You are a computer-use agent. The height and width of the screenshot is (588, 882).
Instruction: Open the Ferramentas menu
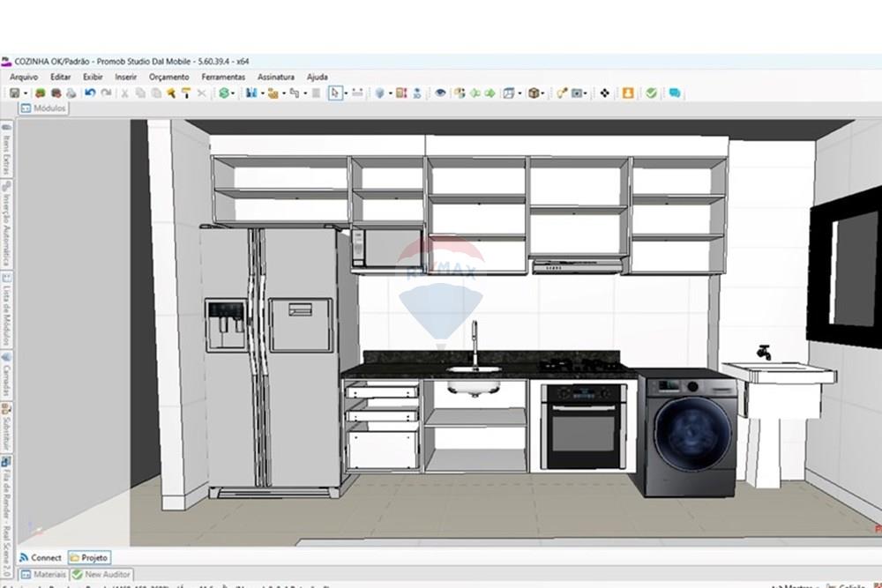(223, 77)
